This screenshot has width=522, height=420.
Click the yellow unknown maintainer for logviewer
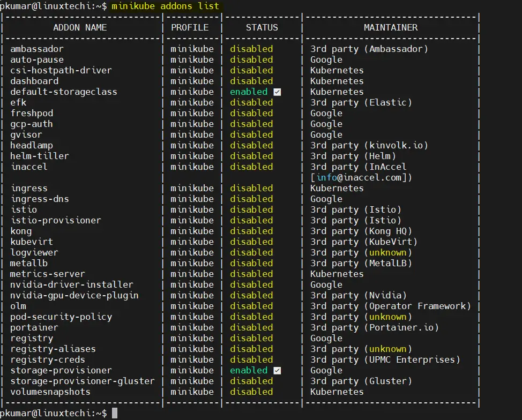pos(388,253)
